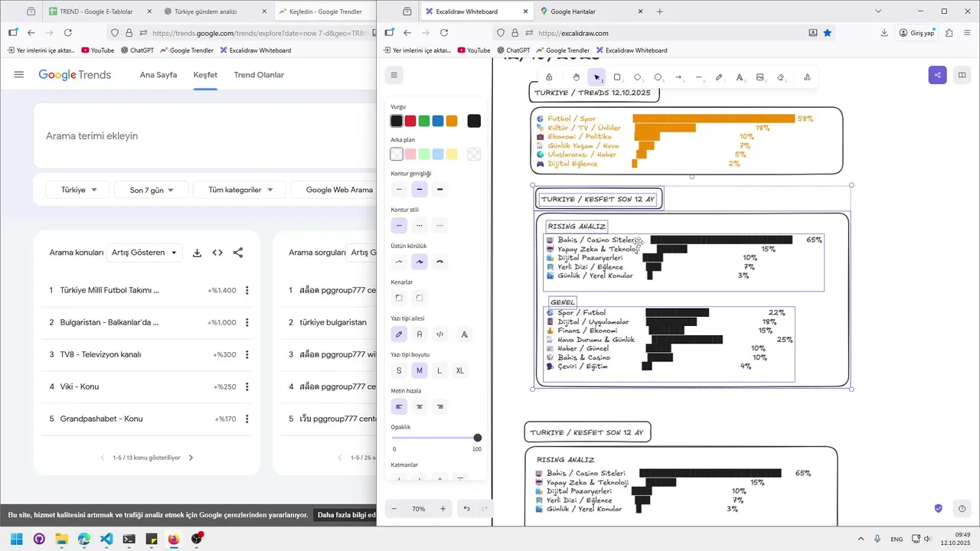Pick the red stroke color swatch
The image size is (980, 551).
point(410,121)
